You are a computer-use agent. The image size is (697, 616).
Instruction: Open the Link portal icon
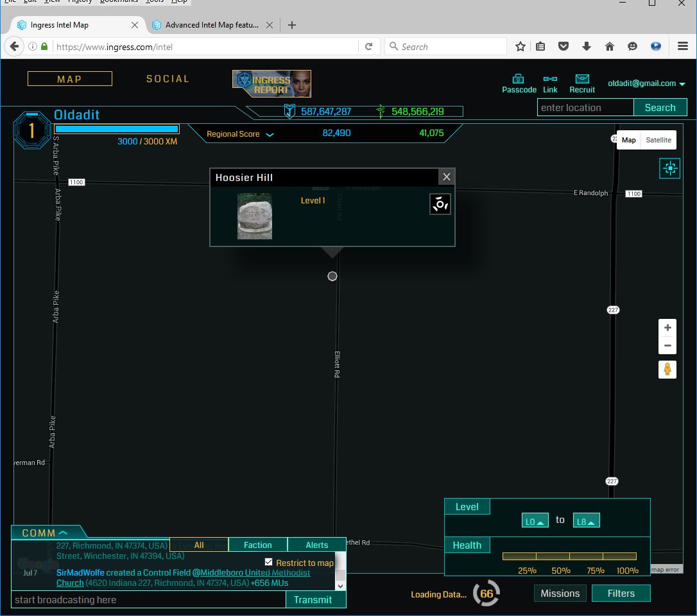(550, 78)
